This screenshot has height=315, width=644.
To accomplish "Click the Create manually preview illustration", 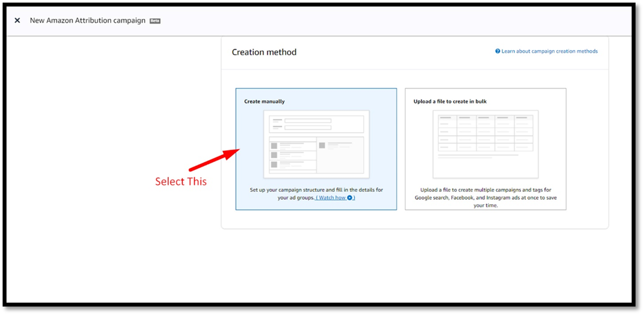I will pyautogui.click(x=316, y=144).
